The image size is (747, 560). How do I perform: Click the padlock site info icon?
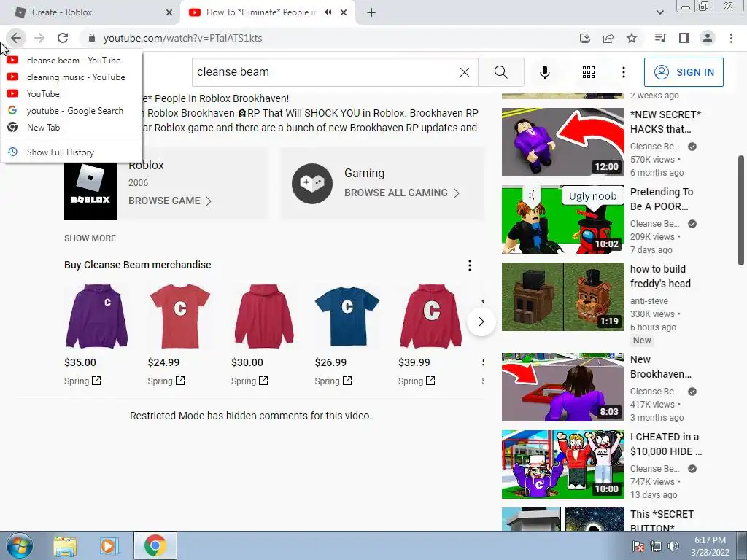click(x=92, y=38)
